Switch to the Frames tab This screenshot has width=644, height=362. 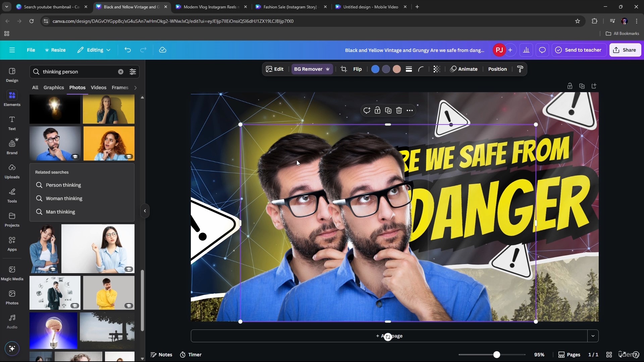[x=120, y=87]
